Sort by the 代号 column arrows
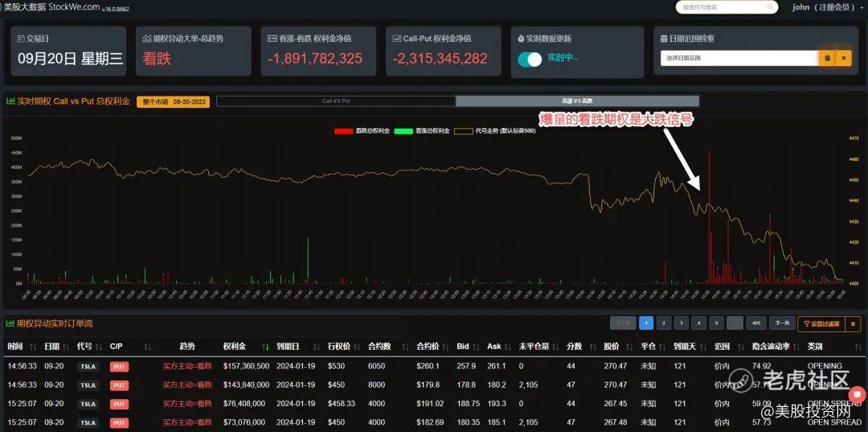868x432 pixels. [99, 347]
